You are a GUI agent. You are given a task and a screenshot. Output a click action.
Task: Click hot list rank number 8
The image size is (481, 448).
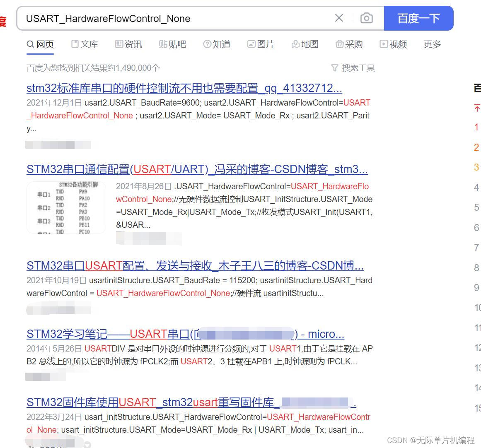click(x=476, y=268)
